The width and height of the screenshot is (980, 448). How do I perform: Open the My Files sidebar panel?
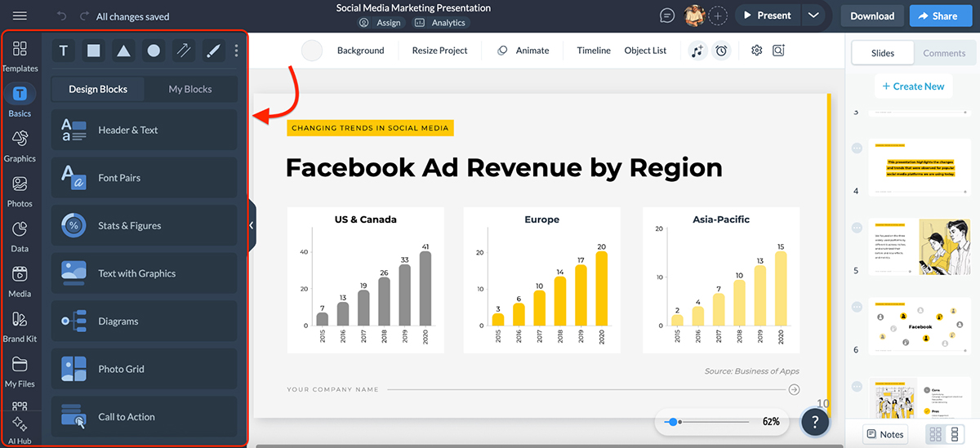pos(20,370)
